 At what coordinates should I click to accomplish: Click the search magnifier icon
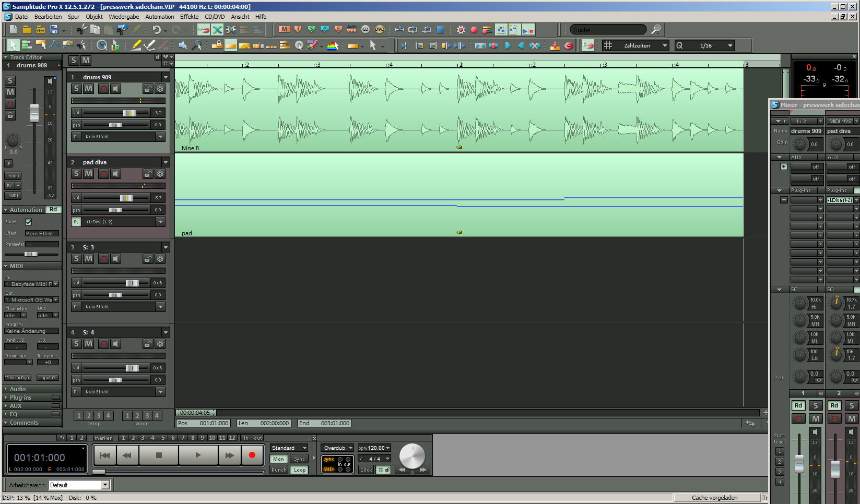(x=656, y=30)
